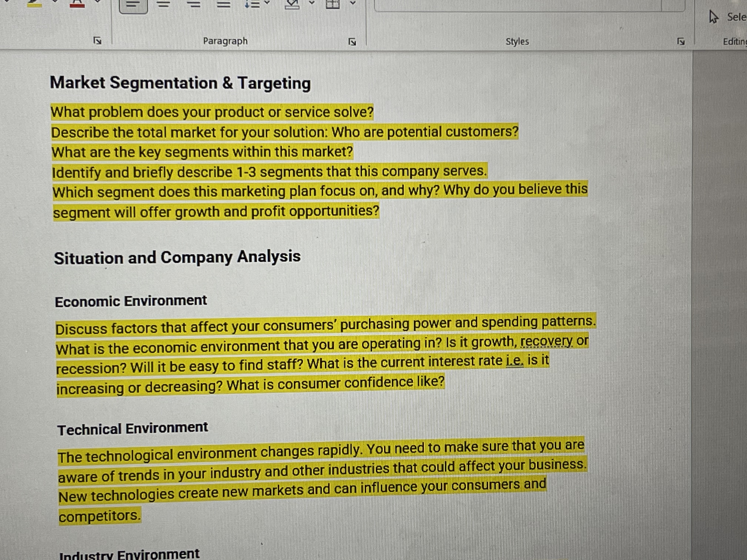Image resolution: width=747 pixels, height=560 pixels.
Task: Click the 'Editing' ribbon group label
Action: coord(735,41)
